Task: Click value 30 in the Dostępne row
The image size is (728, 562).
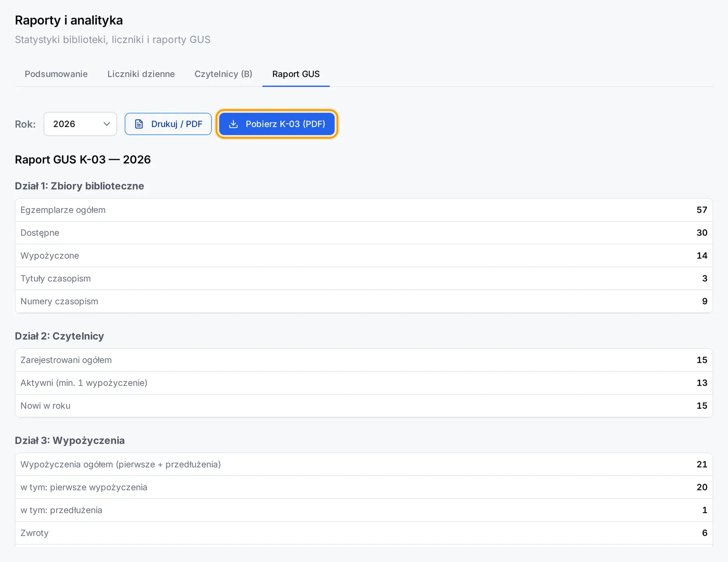Action: (x=702, y=233)
